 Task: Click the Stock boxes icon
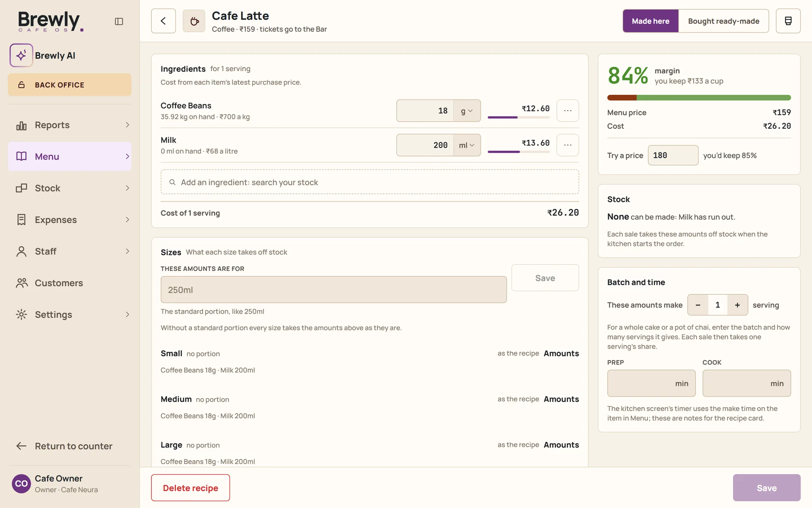(21, 188)
